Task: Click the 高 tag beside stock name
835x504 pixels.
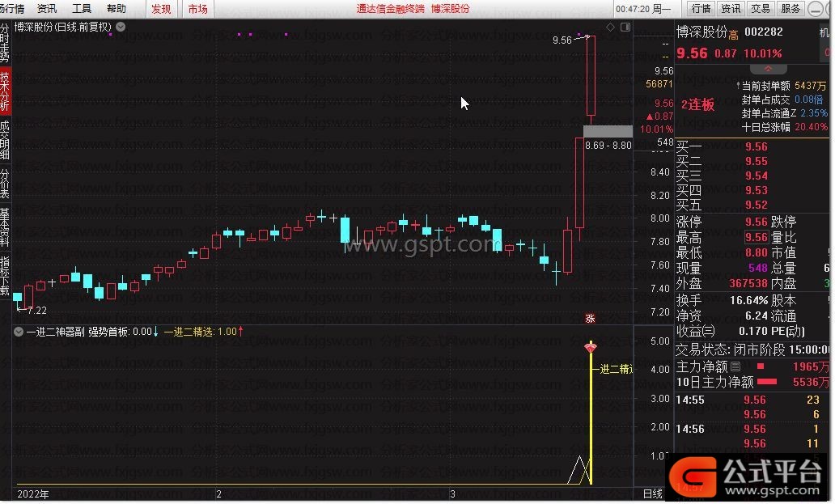Action: point(733,35)
